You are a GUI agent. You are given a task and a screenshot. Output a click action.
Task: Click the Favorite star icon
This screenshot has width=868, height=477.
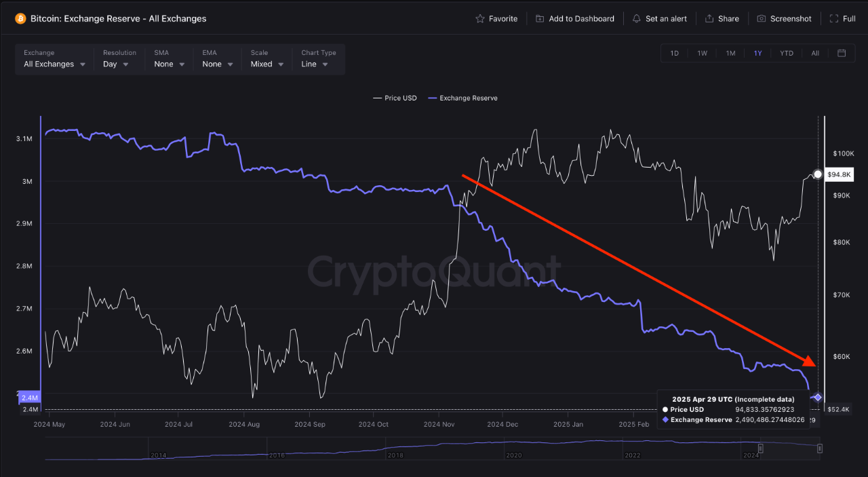coord(479,18)
